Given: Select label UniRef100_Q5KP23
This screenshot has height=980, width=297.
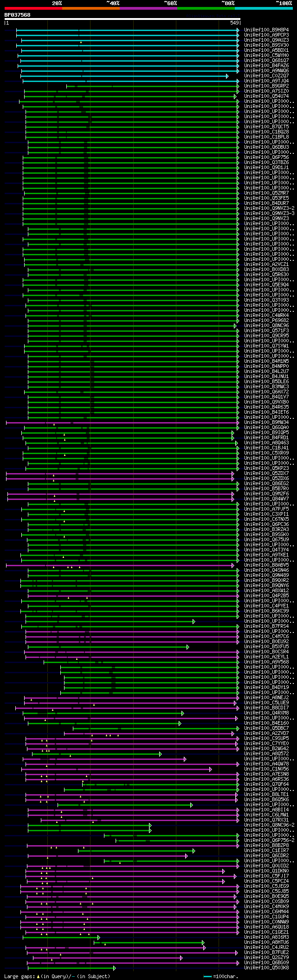Looking at the screenshot, I should pyautogui.click(x=266, y=468).
